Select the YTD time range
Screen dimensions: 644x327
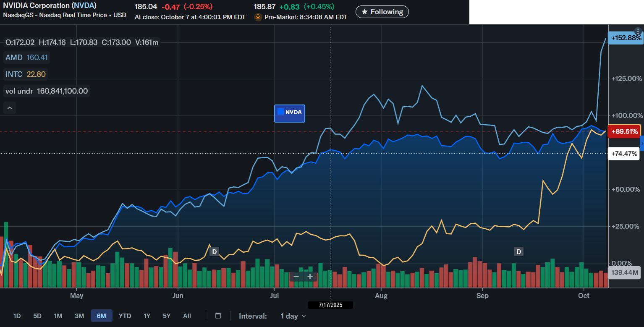pyautogui.click(x=125, y=316)
